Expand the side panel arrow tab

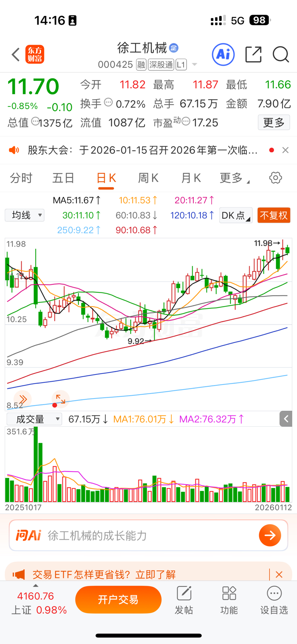(x=286, y=419)
